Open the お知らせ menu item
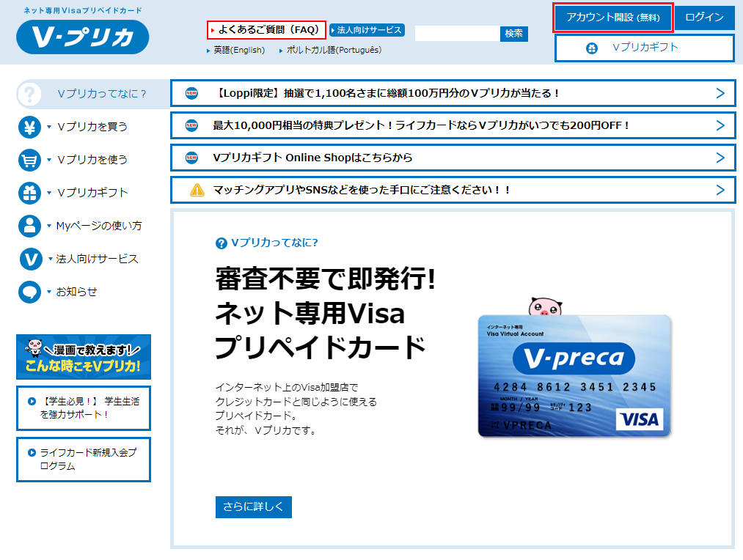Image resolution: width=743 pixels, height=560 pixels. [x=76, y=292]
